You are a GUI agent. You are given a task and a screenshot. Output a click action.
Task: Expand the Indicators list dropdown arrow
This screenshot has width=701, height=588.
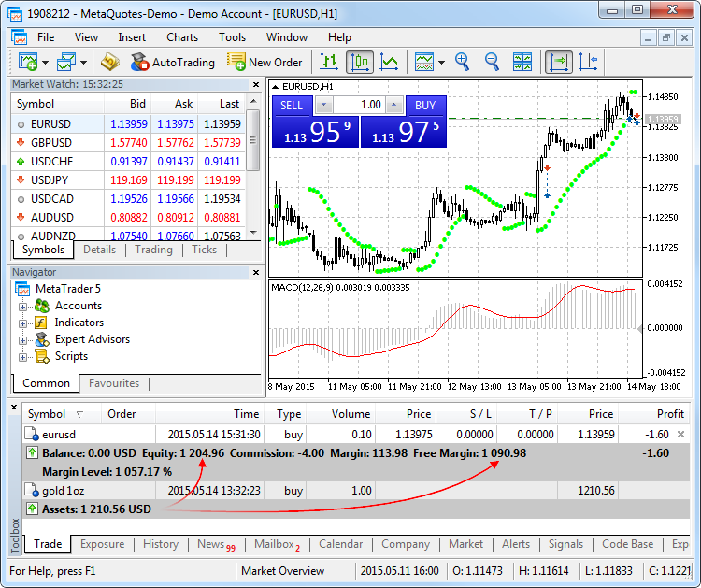tap(442, 63)
